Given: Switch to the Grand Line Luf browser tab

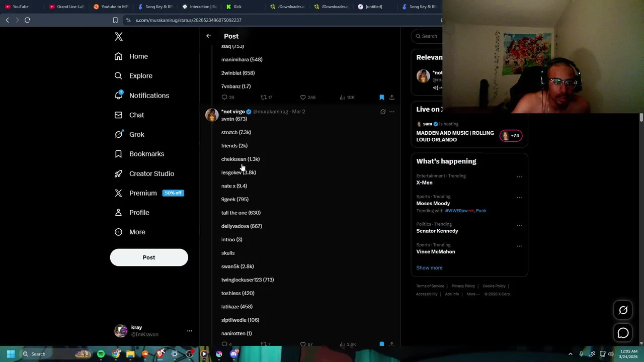Looking at the screenshot, I should pyautogui.click(x=67, y=7).
